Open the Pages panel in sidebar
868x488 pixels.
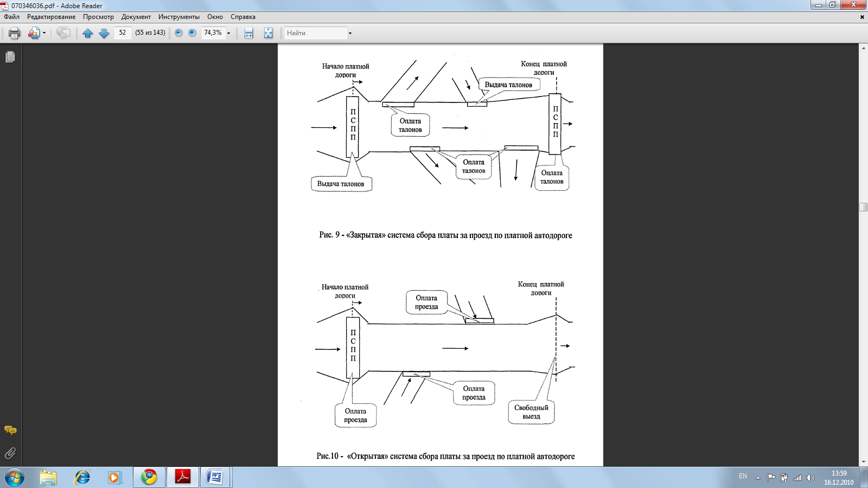pos(10,56)
